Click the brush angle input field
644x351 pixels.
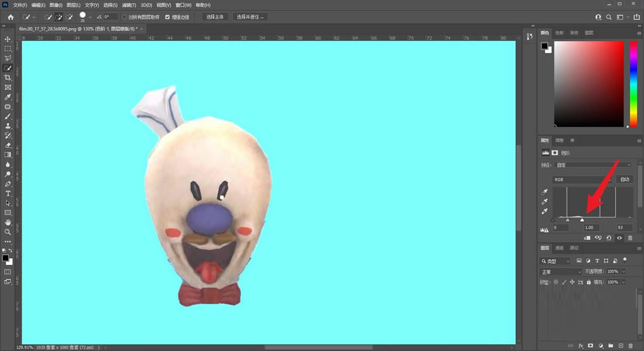pos(110,17)
